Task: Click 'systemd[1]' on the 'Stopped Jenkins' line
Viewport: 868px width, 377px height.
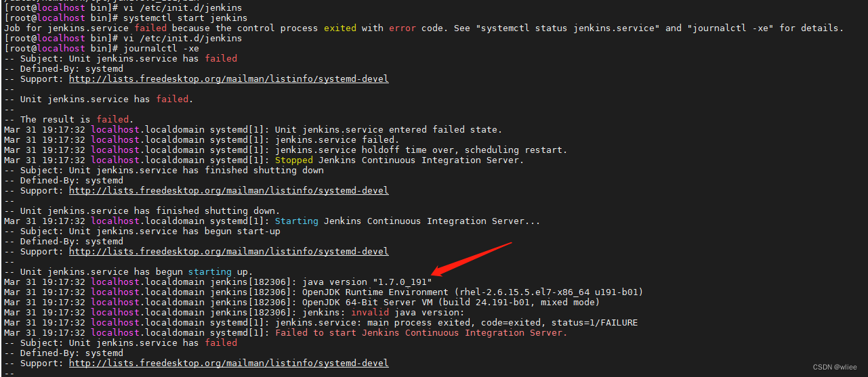Action: tap(237, 160)
